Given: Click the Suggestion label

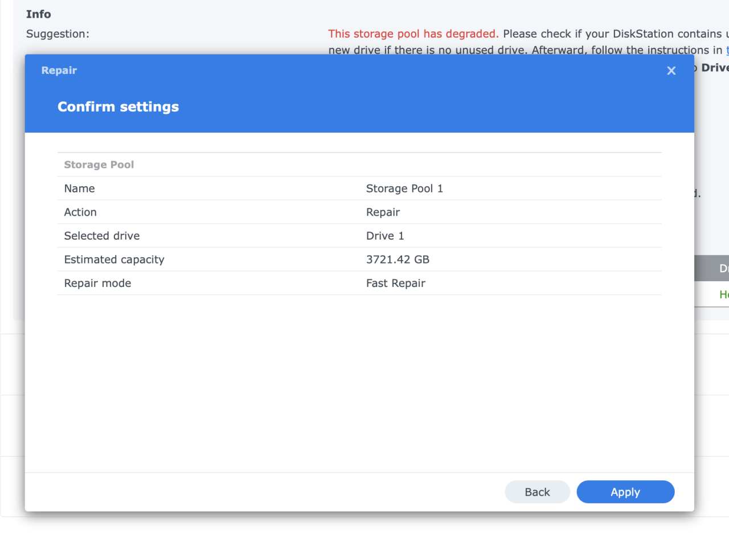Looking at the screenshot, I should pos(58,34).
